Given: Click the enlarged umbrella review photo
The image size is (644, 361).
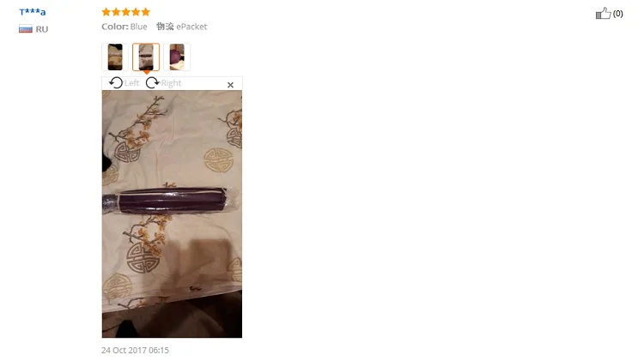Looking at the screenshot, I should [172, 214].
